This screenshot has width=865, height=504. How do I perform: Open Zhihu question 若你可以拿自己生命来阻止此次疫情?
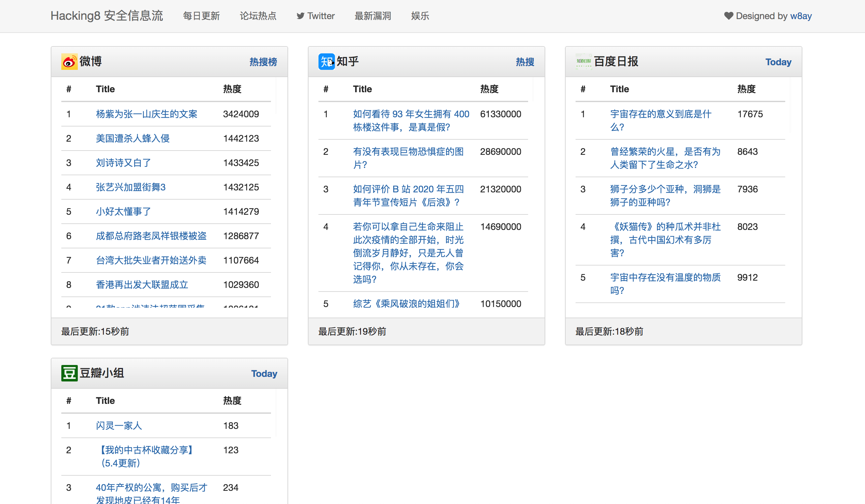point(408,253)
